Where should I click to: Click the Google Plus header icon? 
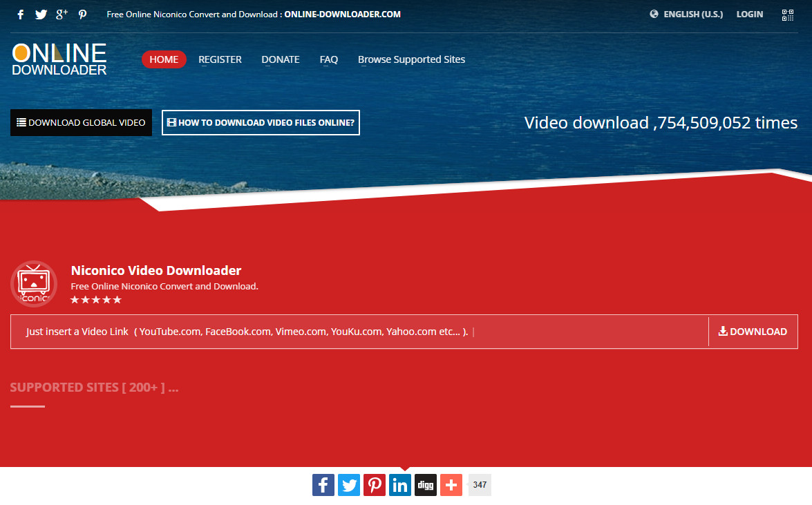point(62,15)
